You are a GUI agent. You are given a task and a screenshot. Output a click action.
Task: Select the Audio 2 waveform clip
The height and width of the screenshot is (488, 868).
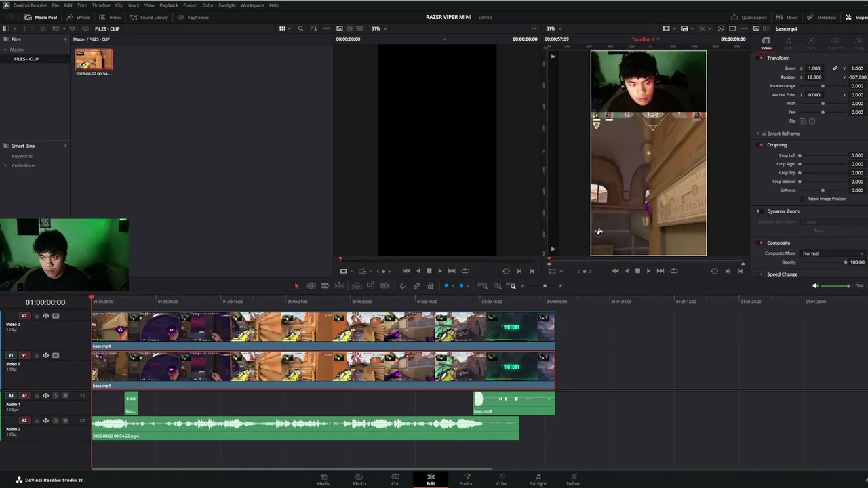point(306,428)
